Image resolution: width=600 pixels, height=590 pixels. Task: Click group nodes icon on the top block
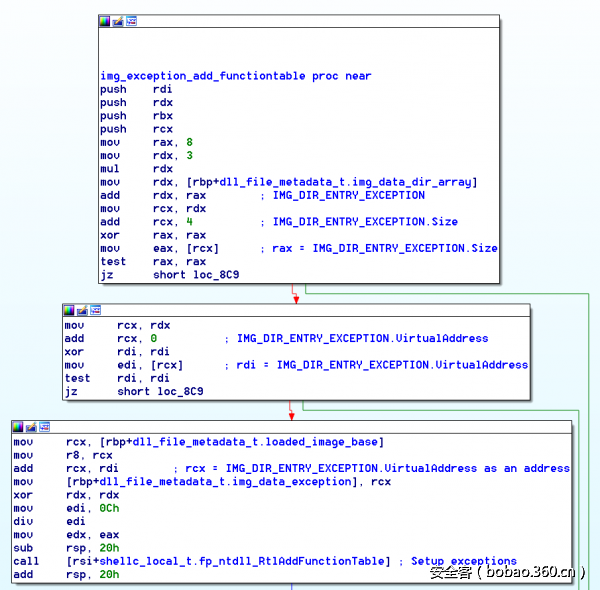[131, 21]
